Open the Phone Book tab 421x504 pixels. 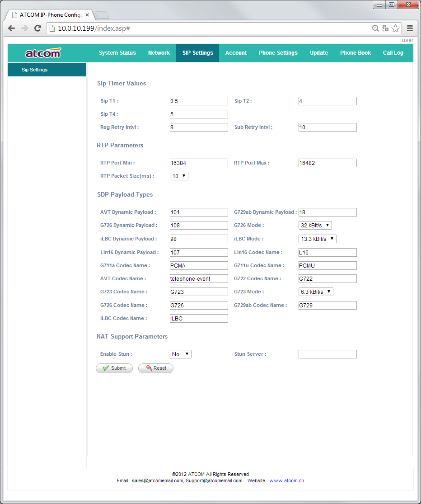[x=356, y=53]
